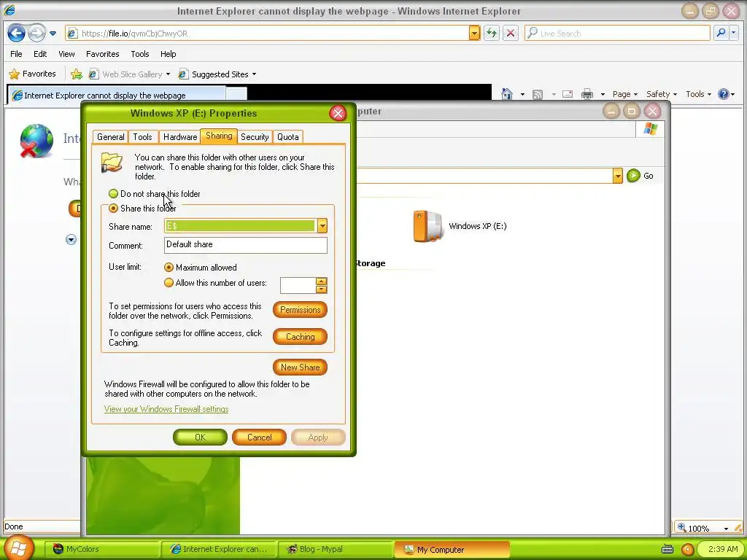Open a new blank IE tab
The image size is (747, 560).
coord(236,96)
